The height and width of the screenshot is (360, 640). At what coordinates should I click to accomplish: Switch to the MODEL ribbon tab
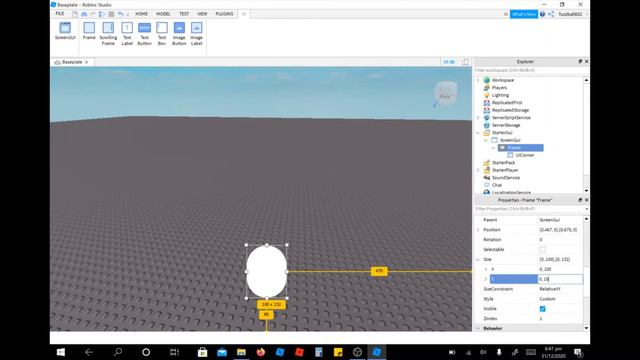point(163,14)
